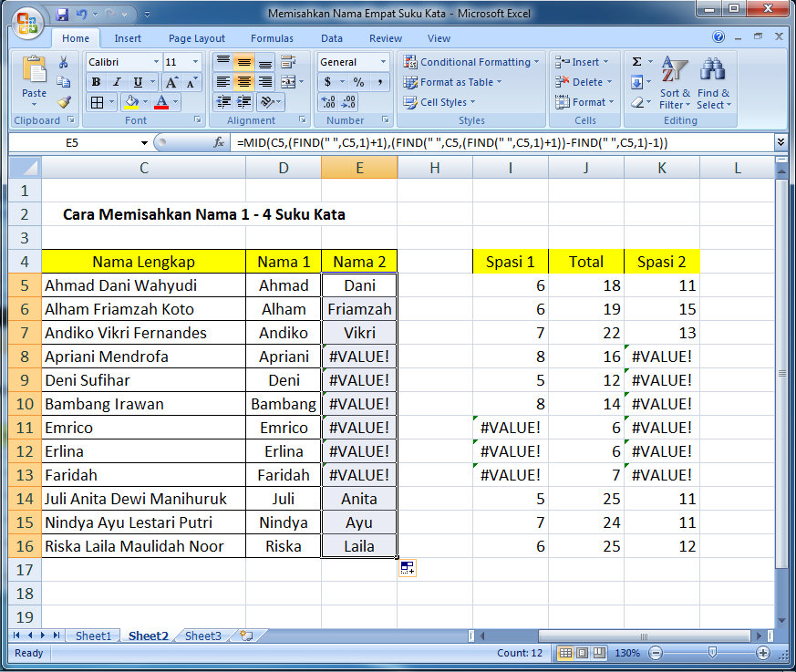Click Format cells button

[584, 102]
